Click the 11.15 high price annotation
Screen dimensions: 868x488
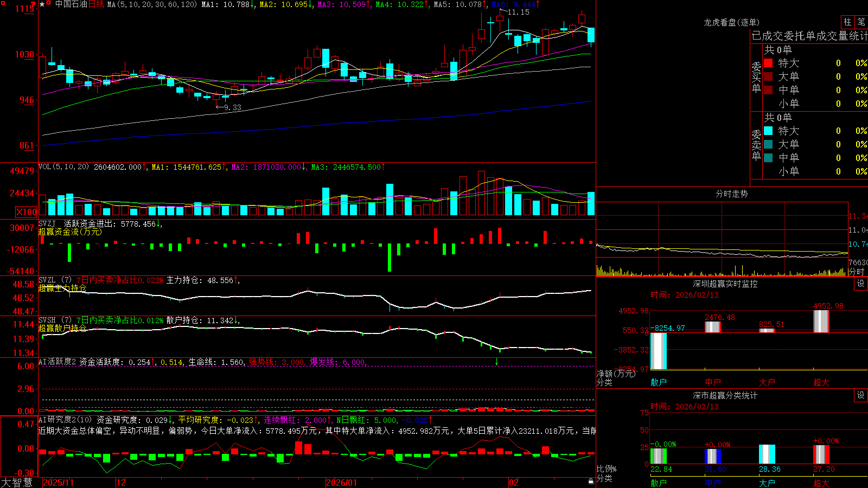[x=518, y=12]
